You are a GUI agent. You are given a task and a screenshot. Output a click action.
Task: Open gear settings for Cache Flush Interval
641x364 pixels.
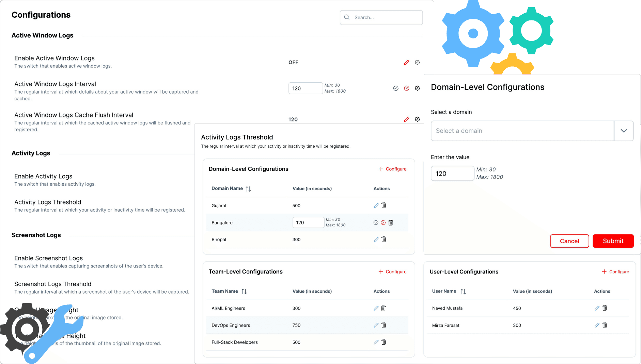417,119
